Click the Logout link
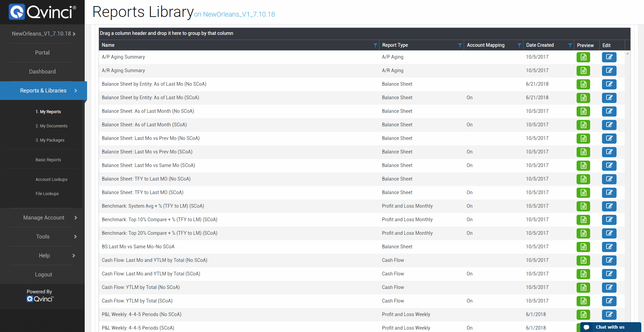 [43, 275]
